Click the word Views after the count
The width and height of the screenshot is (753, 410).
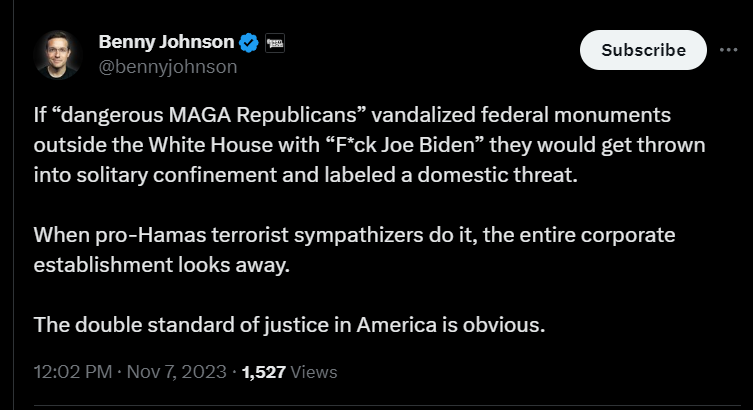pyautogui.click(x=314, y=372)
